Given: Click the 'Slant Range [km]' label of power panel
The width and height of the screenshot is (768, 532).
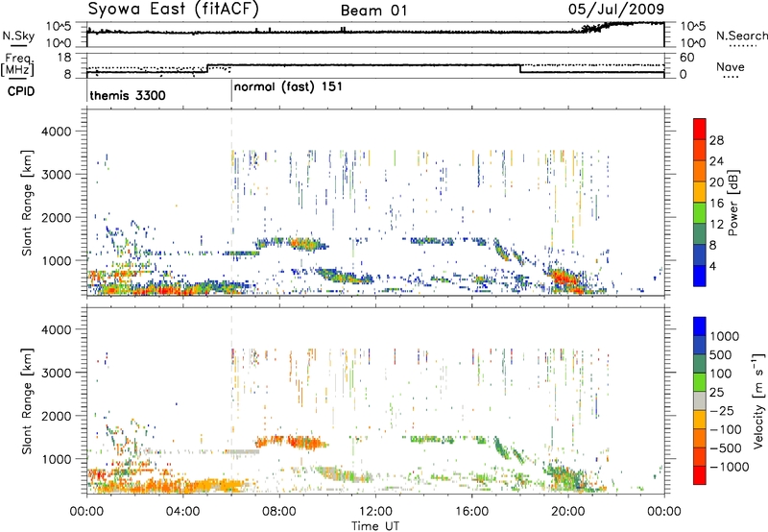Looking at the screenshot, I should [x=27, y=203].
